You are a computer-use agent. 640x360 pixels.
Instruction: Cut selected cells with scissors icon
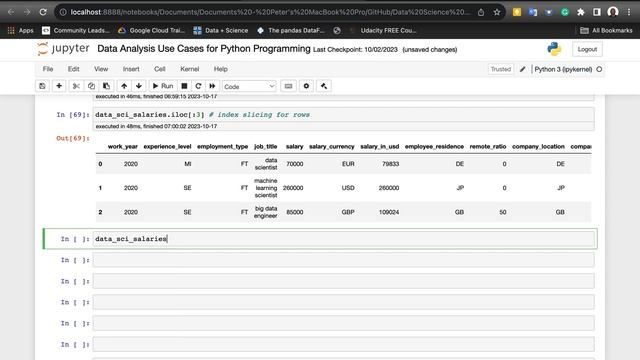point(76,86)
